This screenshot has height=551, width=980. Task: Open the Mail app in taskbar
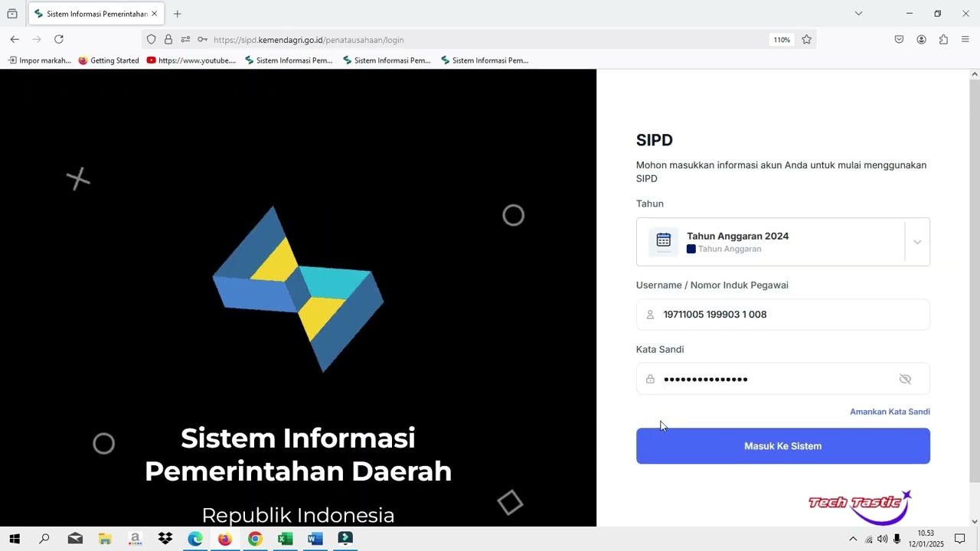75,539
